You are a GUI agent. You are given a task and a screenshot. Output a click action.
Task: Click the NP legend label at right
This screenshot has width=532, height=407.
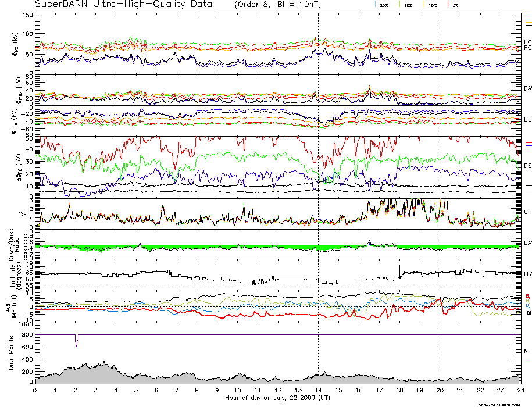click(x=527, y=351)
